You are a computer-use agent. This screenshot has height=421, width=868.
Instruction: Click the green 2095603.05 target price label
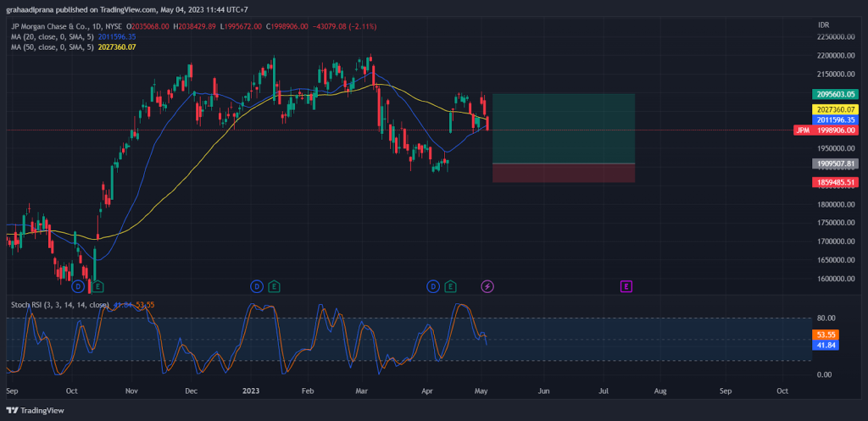pos(835,94)
